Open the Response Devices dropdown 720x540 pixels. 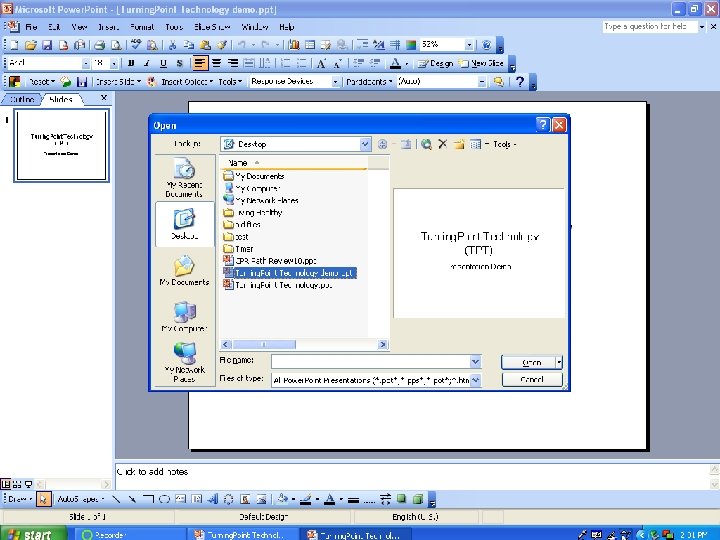(335, 82)
